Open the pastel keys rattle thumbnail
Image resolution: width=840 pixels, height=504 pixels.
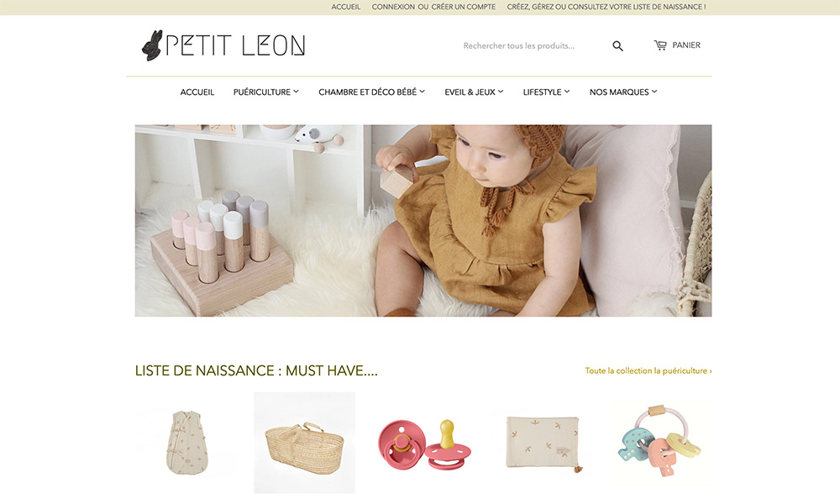click(x=661, y=443)
